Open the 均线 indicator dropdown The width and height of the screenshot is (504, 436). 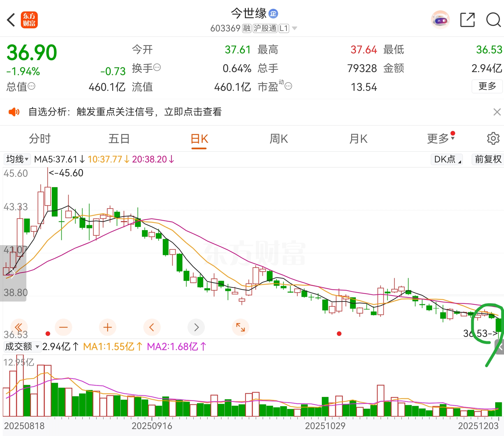click(x=17, y=159)
